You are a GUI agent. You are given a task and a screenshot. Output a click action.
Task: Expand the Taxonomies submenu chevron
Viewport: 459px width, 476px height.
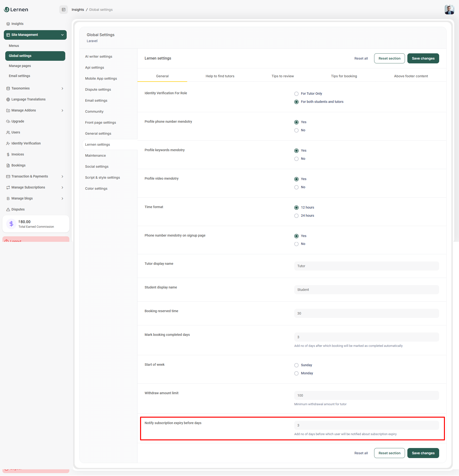pyautogui.click(x=62, y=89)
